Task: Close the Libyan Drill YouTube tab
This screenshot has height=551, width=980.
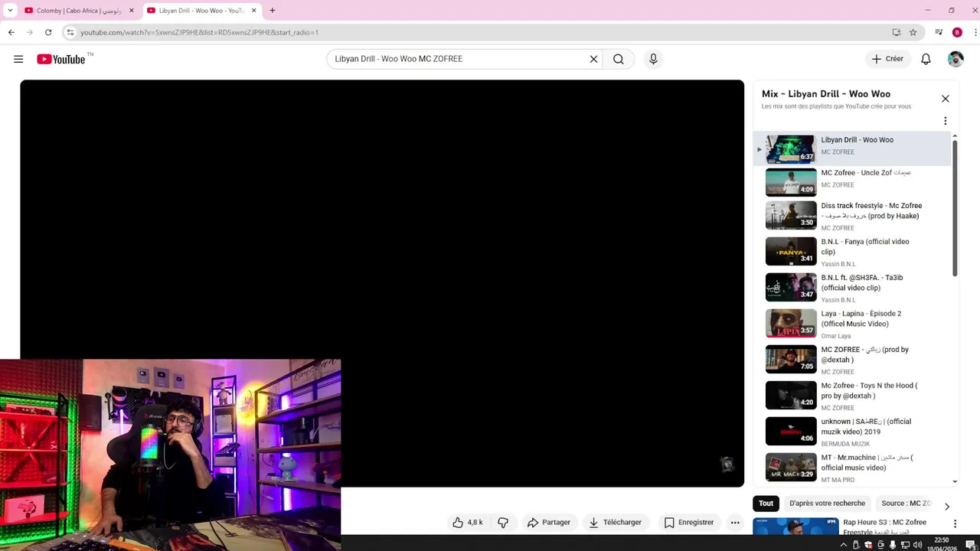Action: (x=254, y=11)
